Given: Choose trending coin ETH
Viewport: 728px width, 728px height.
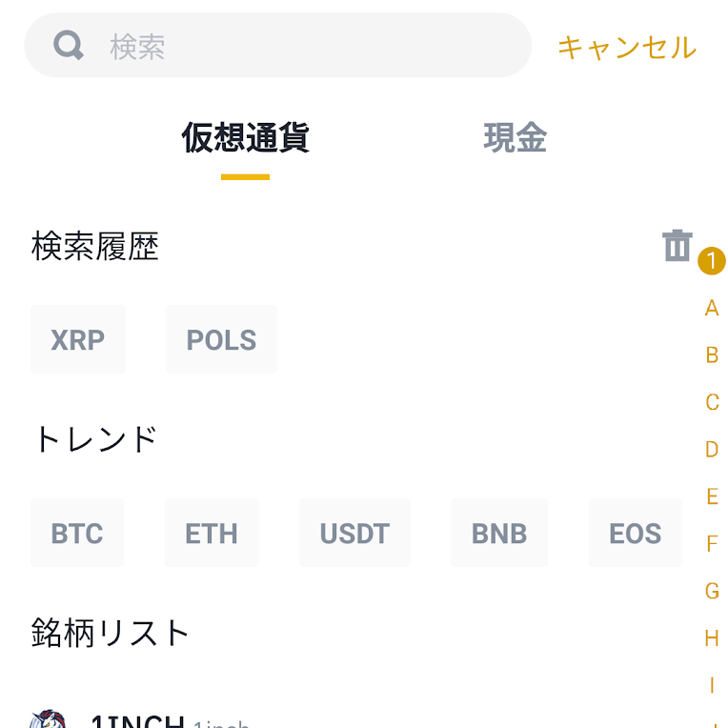Looking at the screenshot, I should point(212,533).
